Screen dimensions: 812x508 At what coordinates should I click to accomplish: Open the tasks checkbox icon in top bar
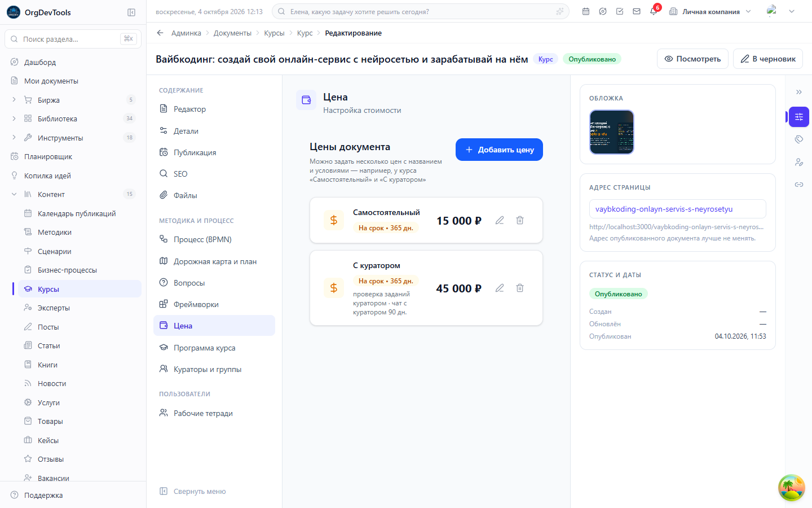click(x=620, y=11)
